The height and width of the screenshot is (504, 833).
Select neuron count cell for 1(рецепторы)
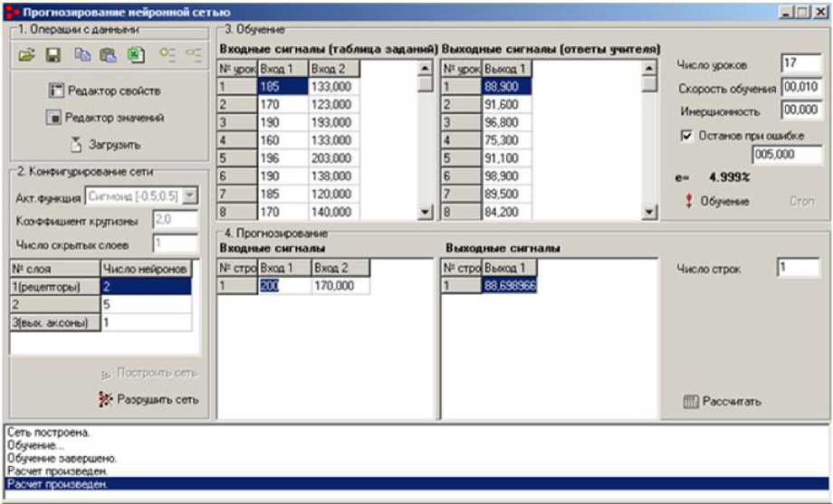(146, 287)
